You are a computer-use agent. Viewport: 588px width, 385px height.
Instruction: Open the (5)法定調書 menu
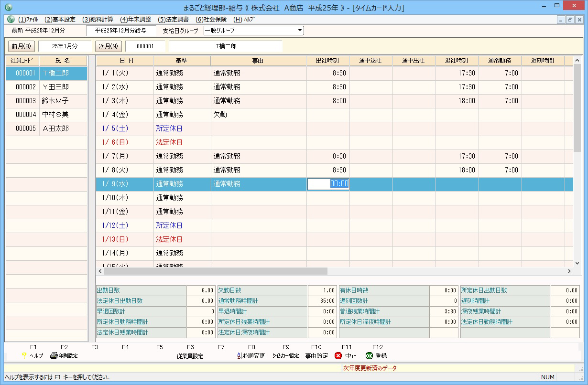[x=173, y=20]
